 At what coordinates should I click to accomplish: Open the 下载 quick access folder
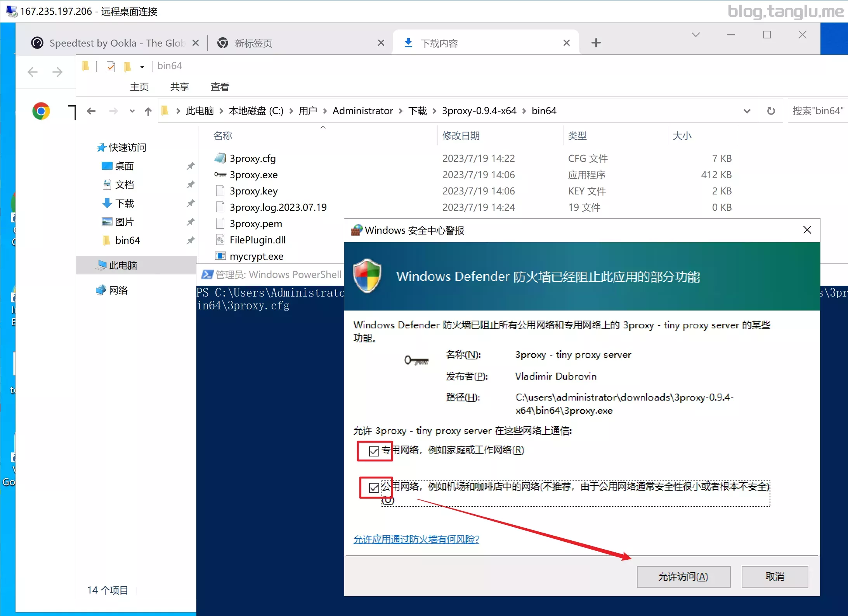pos(124,203)
